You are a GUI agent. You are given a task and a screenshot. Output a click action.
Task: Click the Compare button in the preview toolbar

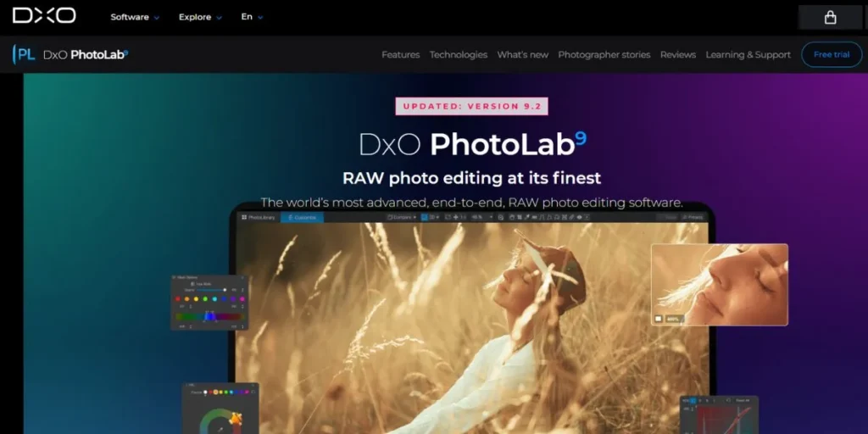coord(401,218)
